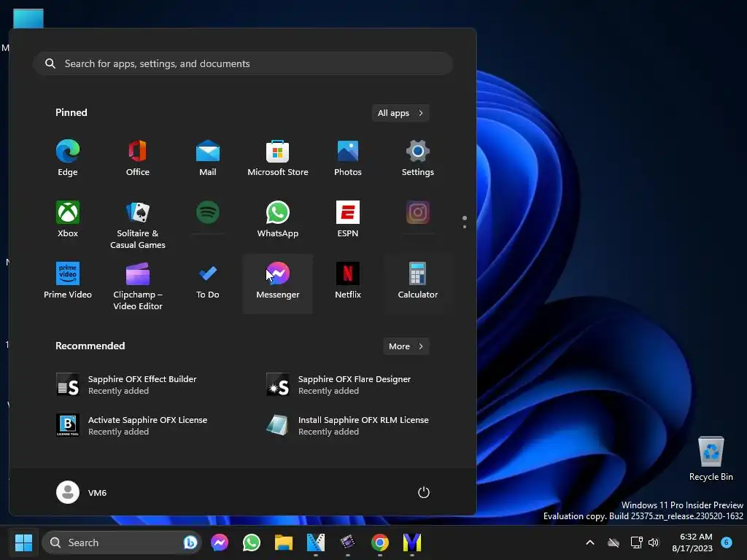Click the volume icon in system tray
Screen dimensions: 747x560
click(653, 542)
